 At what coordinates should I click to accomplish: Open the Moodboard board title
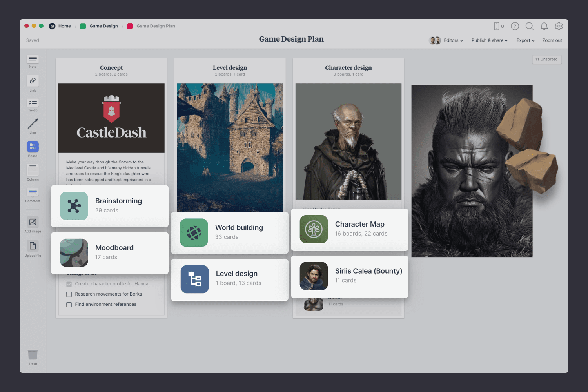[114, 248]
